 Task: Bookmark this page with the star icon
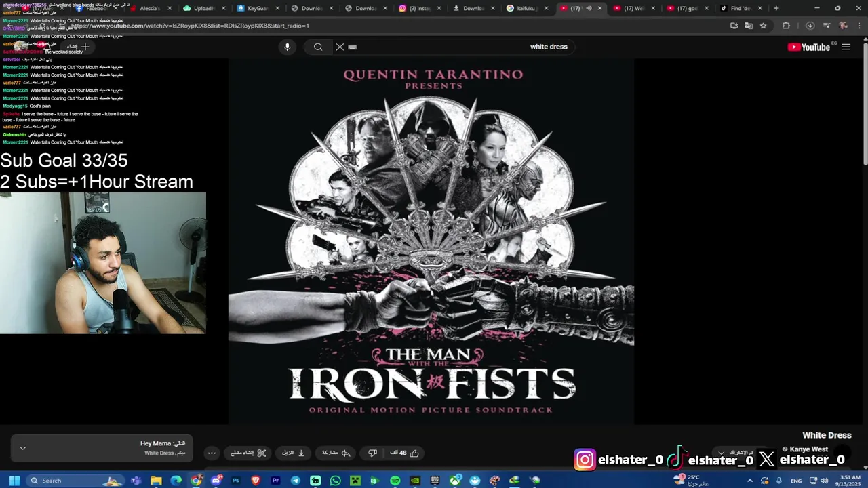(763, 26)
